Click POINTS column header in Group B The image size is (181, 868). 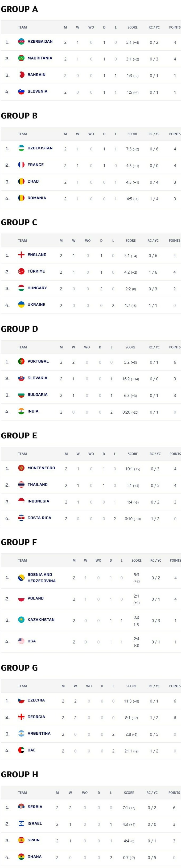point(175,134)
